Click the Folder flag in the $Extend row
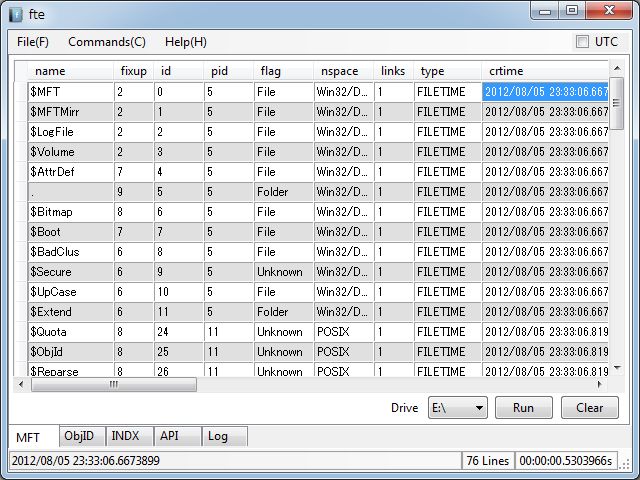The image size is (640, 480). 284,311
